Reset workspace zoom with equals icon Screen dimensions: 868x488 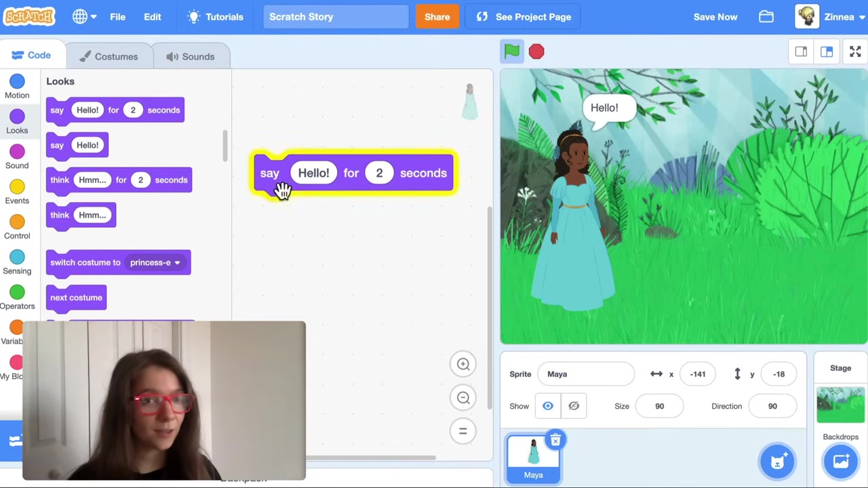click(x=463, y=430)
